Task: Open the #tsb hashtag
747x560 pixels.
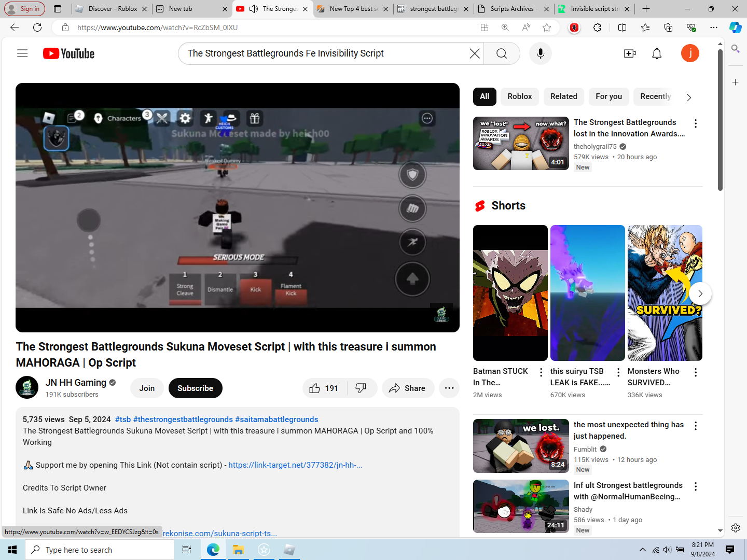Action: pos(123,419)
